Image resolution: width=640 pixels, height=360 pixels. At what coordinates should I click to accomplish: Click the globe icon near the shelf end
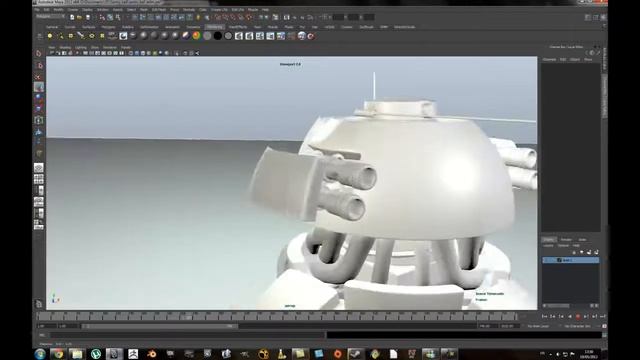click(x=301, y=36)
